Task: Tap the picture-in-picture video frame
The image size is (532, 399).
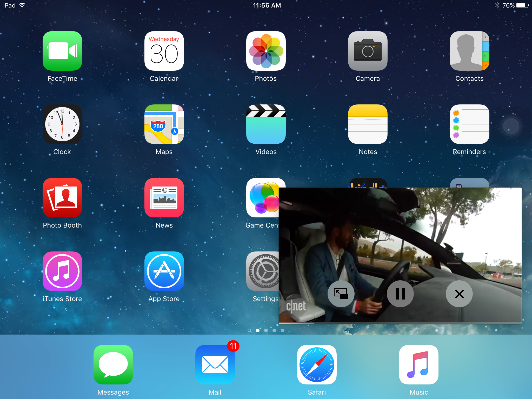Action: pos(400,255)
